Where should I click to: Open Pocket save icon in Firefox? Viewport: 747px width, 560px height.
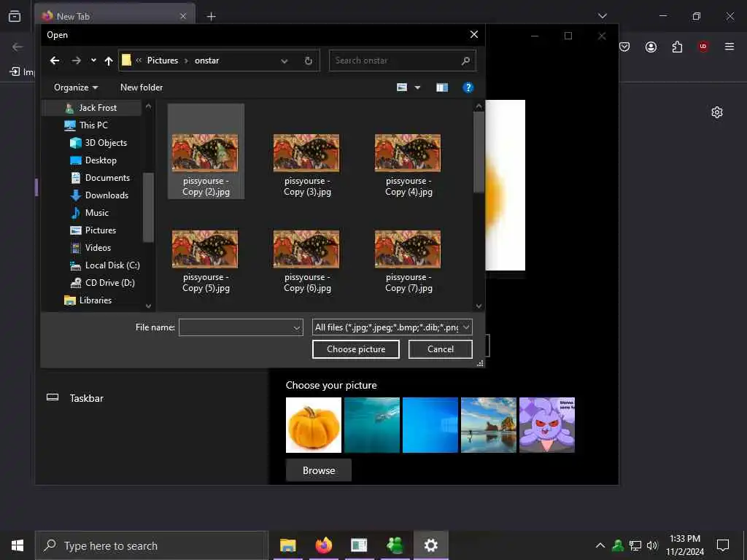[x=624, y=47]
